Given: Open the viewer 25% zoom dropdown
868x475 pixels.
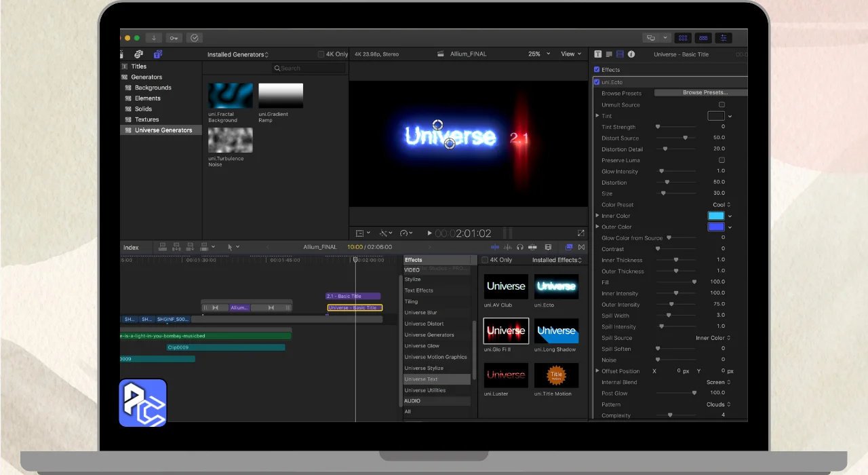Looking at the screenshot, I should click(539, 54).
